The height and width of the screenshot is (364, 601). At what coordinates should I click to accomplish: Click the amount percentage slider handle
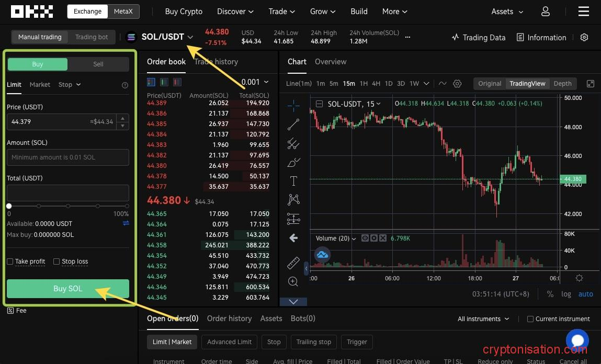[x=9, y=206]
